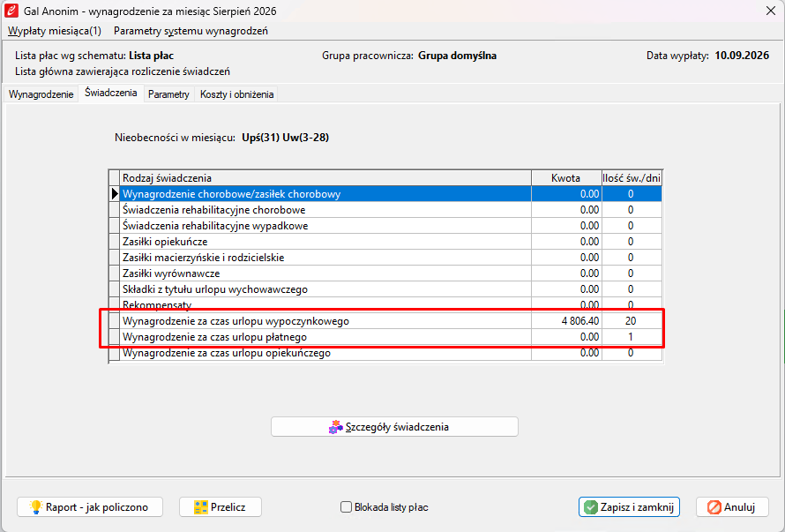Select row marker beside Zasiłki wyrównawcze
The height and width of the screenshot is (532, 785).
114,273
